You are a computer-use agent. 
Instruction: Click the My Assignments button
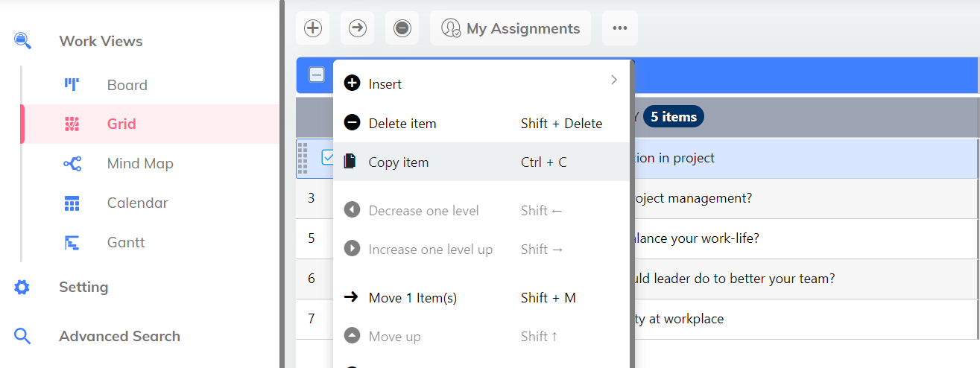click(x=510, y=28)
